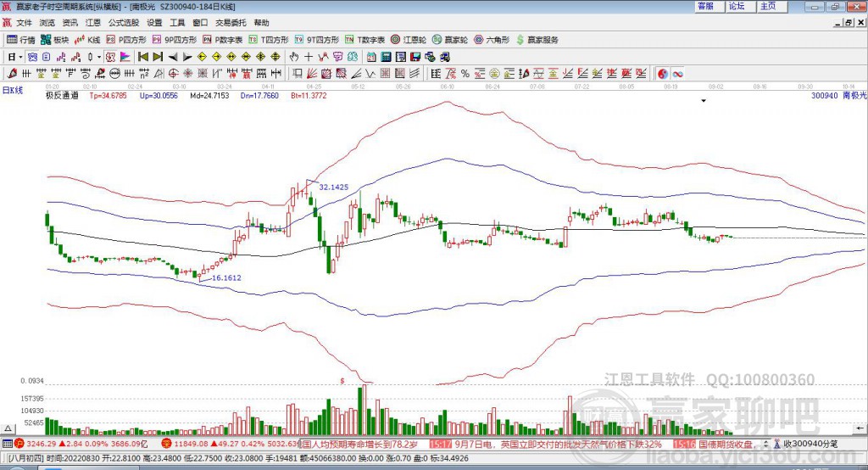
Task: Open the 浏览 menu
Action: 47,23
